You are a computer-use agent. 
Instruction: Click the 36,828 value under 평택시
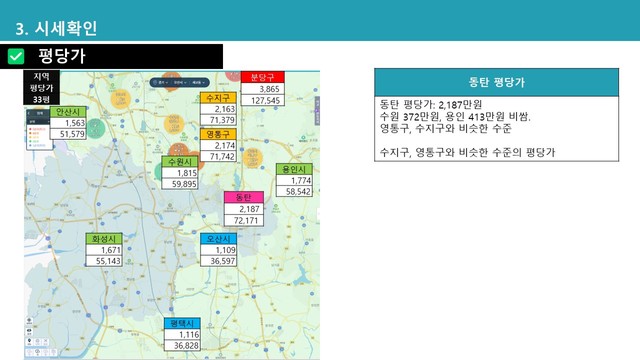click(x=182, y=345)
